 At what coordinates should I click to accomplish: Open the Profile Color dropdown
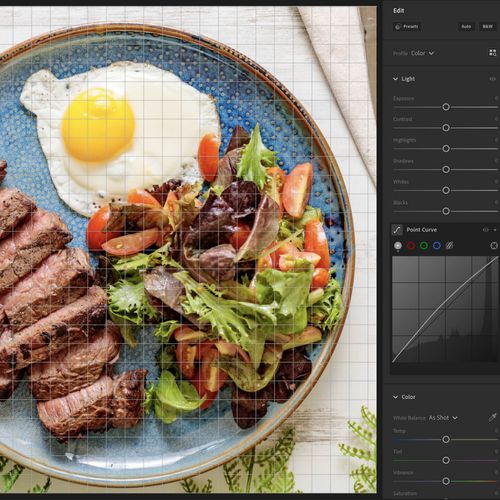coord(422,53)
